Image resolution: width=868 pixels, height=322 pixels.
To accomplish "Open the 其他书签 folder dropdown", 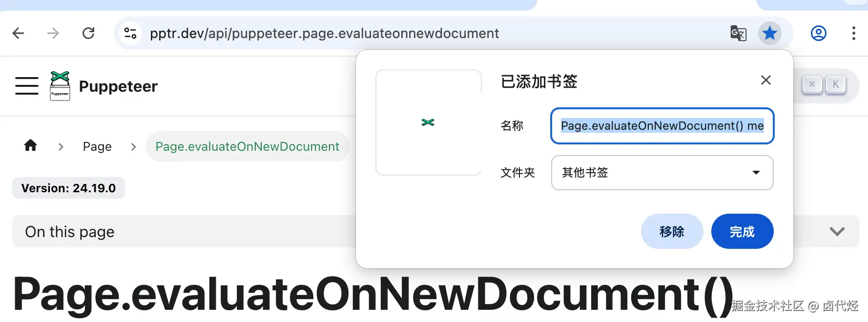I will coord(662,173).
